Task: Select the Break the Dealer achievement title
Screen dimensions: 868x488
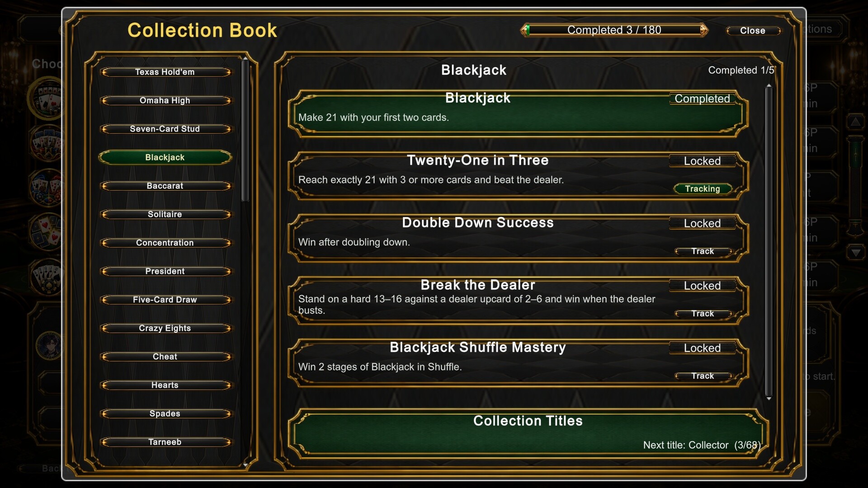Action: coord(478,285)
